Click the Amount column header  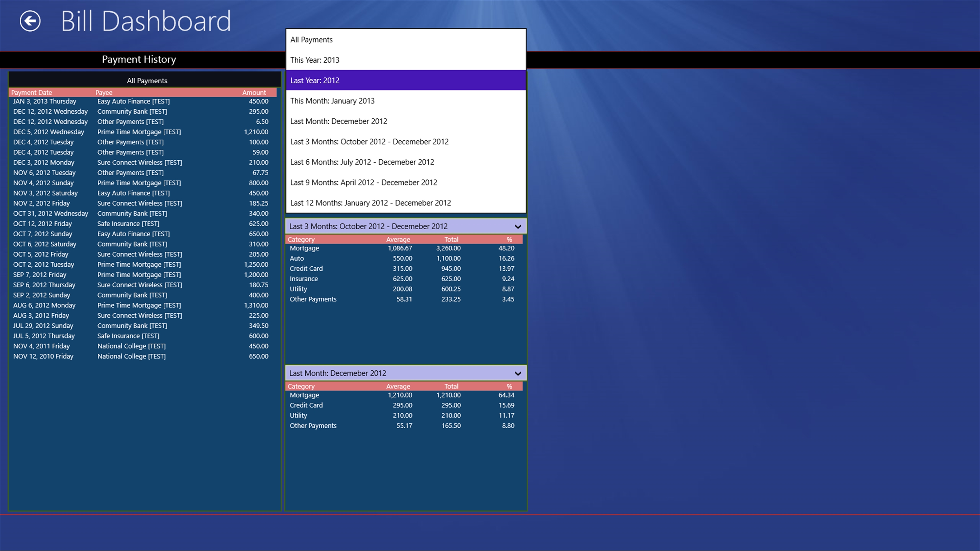pyautogui.click(x=254, y=92)
